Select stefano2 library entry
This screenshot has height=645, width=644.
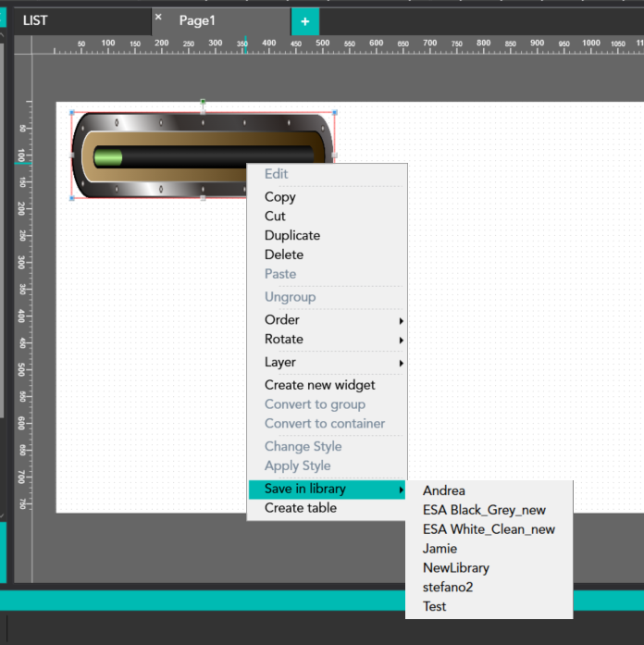pos(449,587)
